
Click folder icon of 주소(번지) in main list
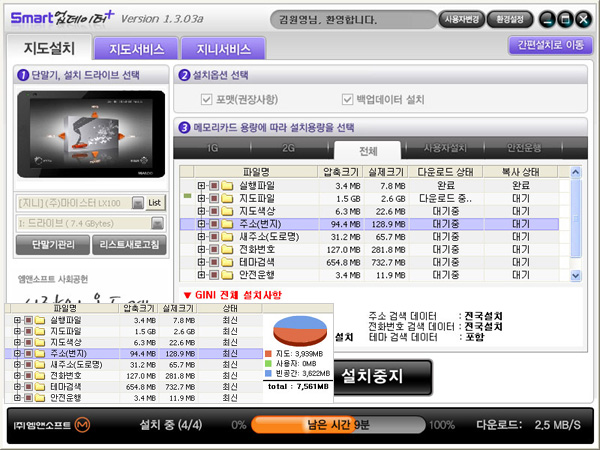point(227,224)
